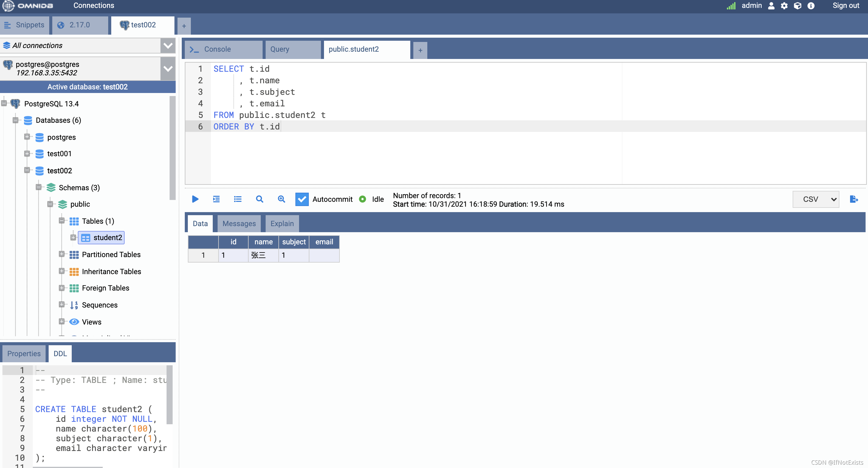Open the Connections link in header
This screenshot has height=468, width=868.
click(x=94, y=6)
